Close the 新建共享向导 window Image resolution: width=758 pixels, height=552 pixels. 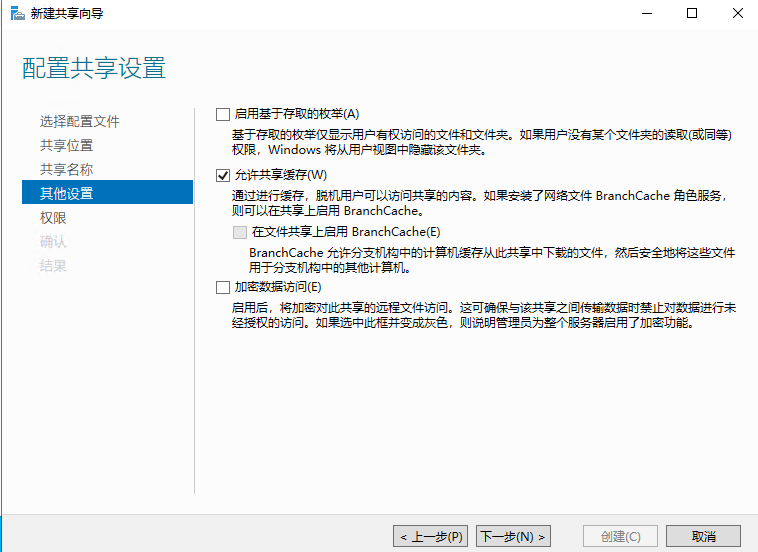click(x=736, y=14)
